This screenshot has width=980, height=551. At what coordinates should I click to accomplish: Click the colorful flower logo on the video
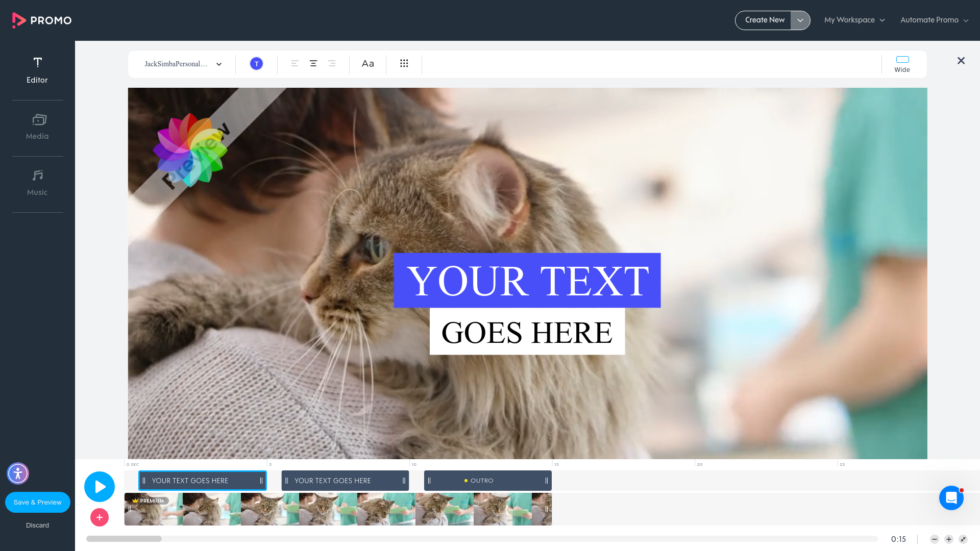(x=190, y=149)
